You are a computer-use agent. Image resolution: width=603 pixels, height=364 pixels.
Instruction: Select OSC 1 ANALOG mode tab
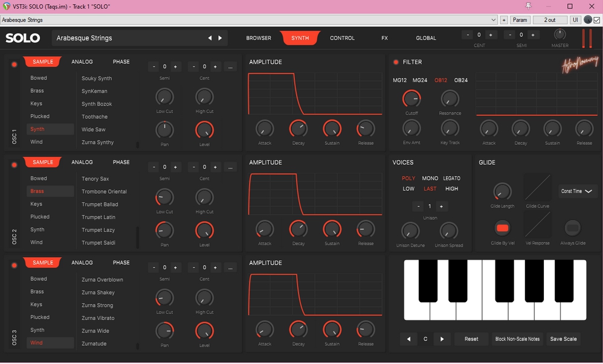pyautogui.click(x=82, y=62)
